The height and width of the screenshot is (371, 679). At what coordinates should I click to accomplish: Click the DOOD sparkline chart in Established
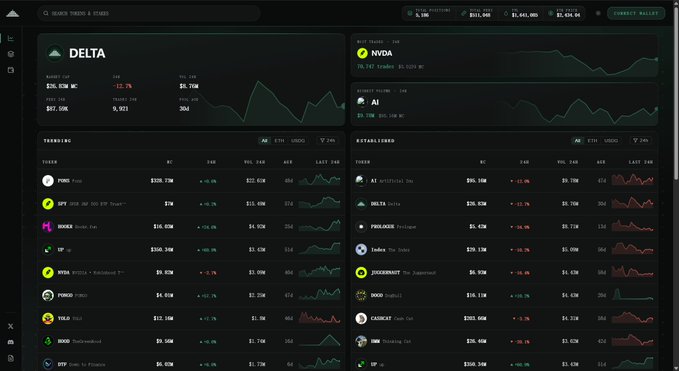point(633,295)
